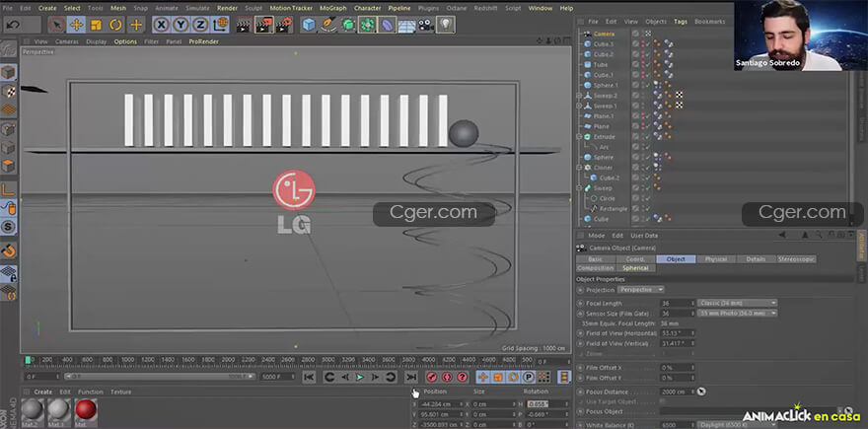
Task: Activate the Move tool
Action: pyautogui.click(x=76, y=25)
